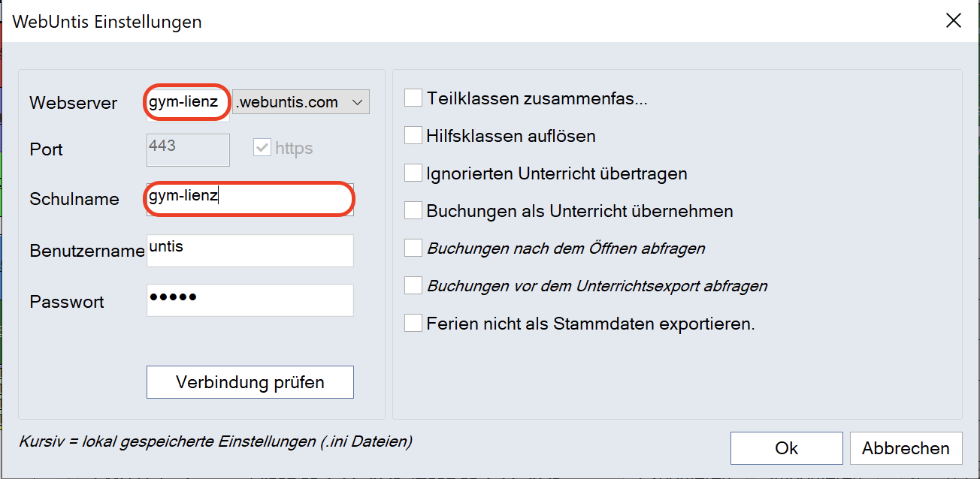Cancel the dialog with Abbrechen

906,448
